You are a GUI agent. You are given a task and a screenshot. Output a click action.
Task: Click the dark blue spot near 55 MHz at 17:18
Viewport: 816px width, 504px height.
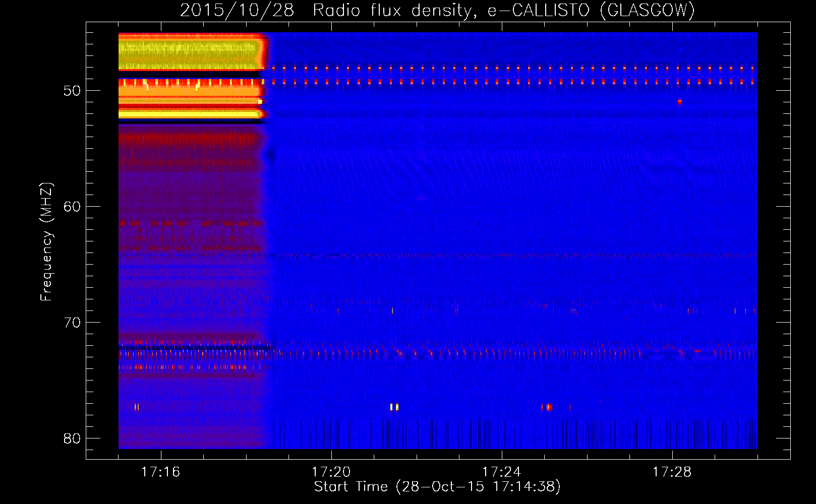coord(271,155)
